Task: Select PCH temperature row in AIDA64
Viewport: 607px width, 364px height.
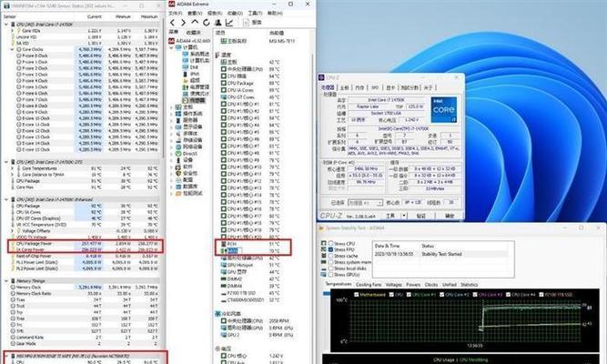Action: coord(252,244)
